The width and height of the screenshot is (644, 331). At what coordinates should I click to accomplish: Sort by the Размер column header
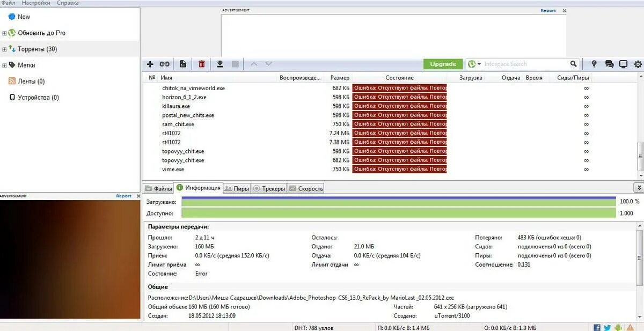[340, 78]
